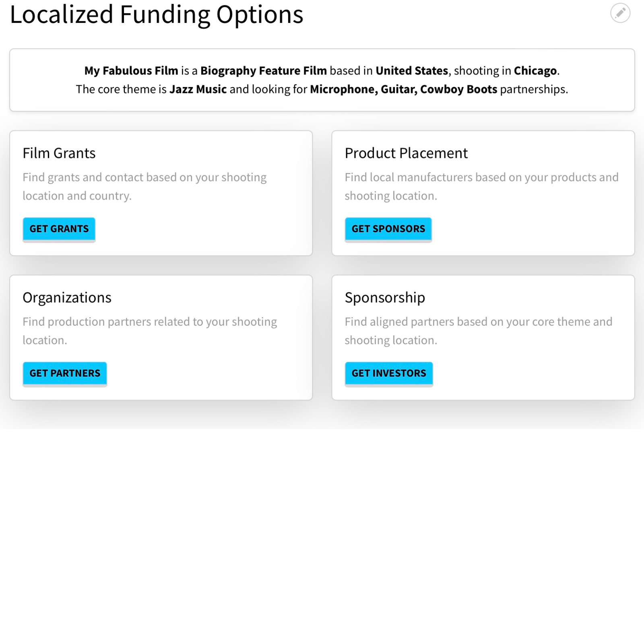This screenshot has width=644, height=644.
Task: Click GET GRANTS in Film Grants card
Action: tap(59, 229)
